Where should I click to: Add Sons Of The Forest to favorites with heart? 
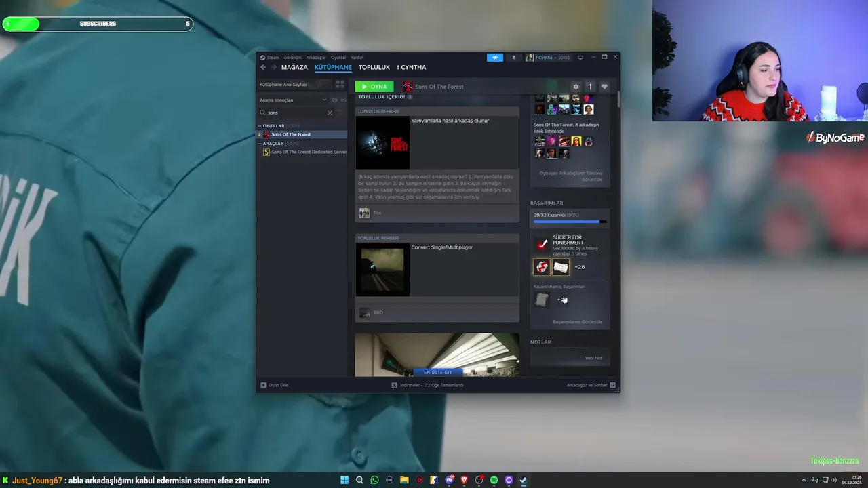click(x=604, y=87)
